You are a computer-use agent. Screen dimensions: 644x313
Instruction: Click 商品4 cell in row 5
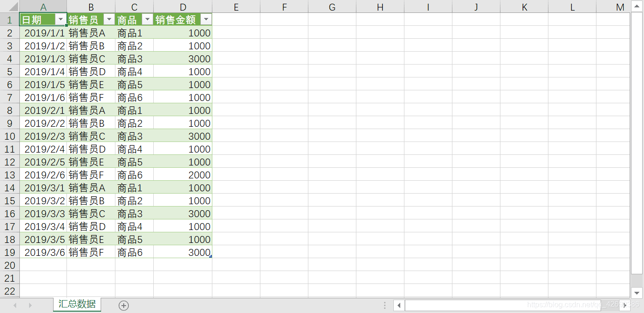point(134,71)
